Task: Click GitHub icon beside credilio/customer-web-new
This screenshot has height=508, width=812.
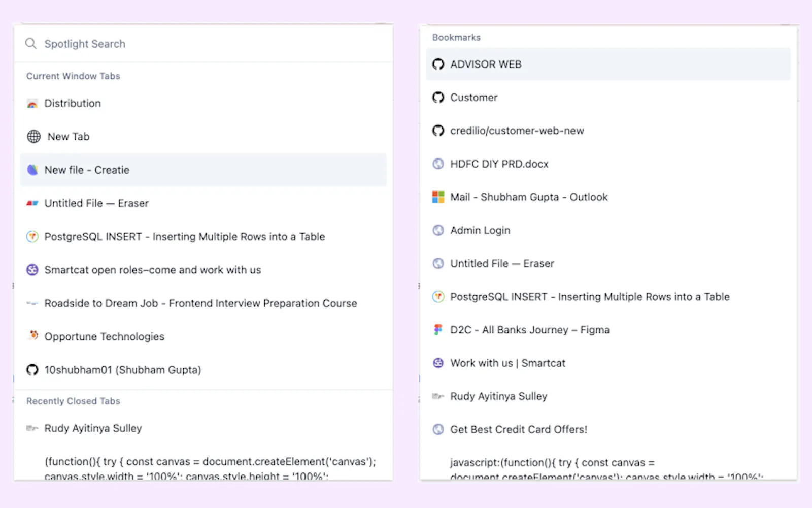Action: point(438,131)
